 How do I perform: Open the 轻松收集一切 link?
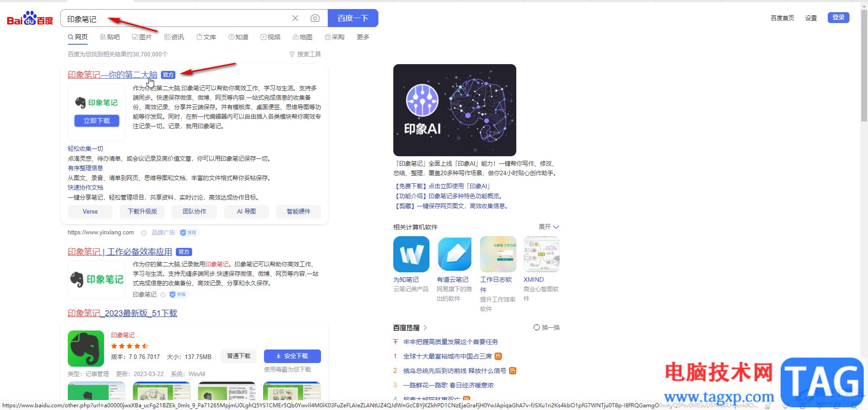[85, 149]
